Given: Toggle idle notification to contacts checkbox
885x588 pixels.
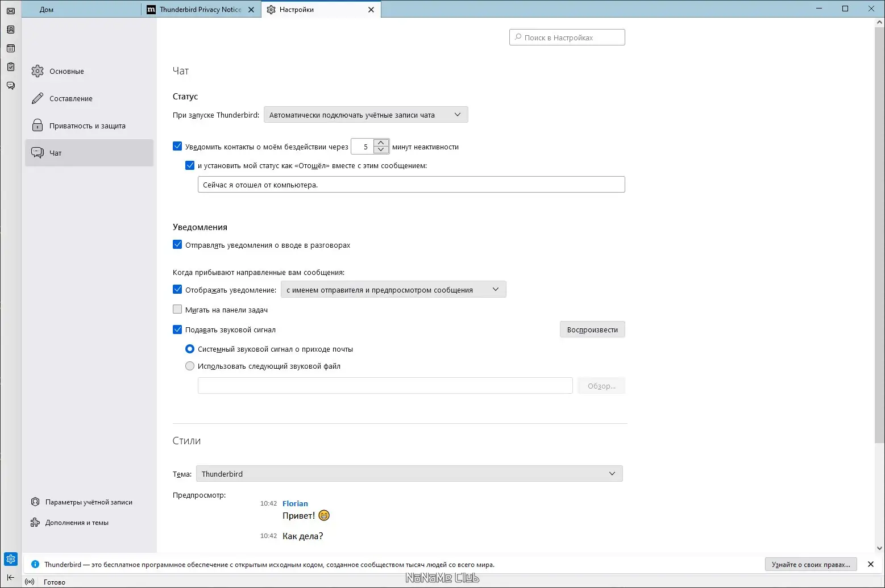Looking at the screenshot, I should (177, 147).
